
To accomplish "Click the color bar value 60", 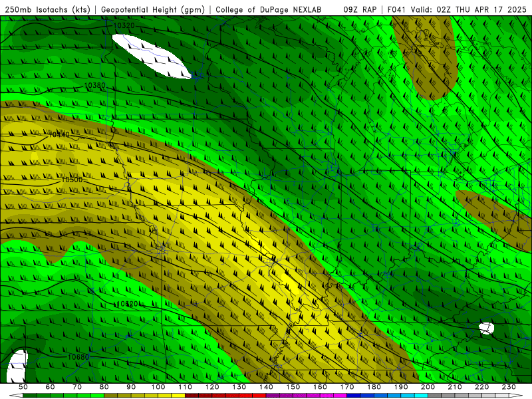I will (50, 387).
